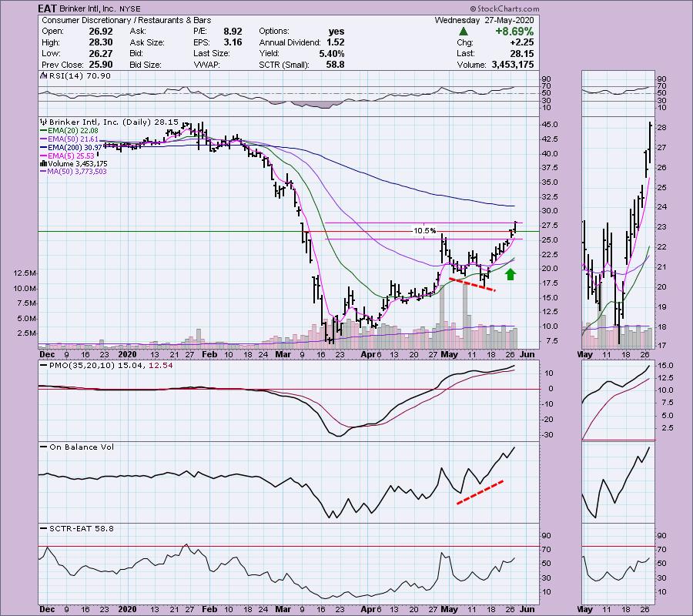The width and height of the screenshot is (693, 616).
Task: Open the StockCharts.com copyright link
Action: (x=504, y=8)
